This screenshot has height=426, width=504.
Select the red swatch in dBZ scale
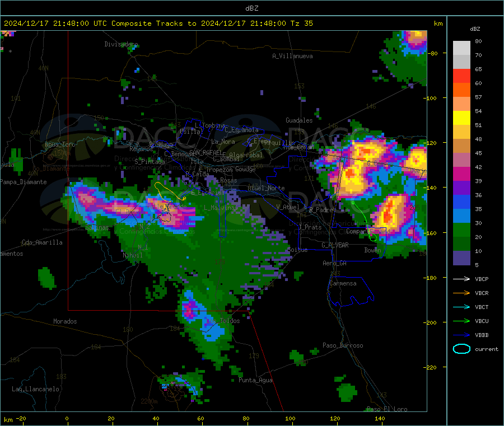461,76
